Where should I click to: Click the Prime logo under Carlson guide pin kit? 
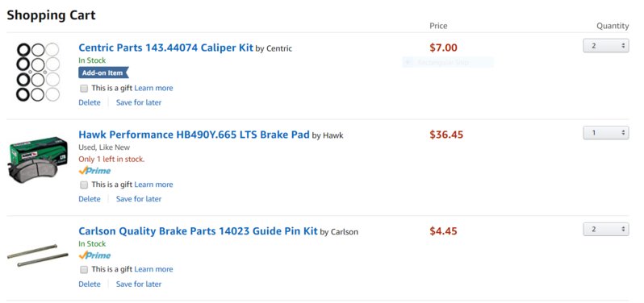94,255
